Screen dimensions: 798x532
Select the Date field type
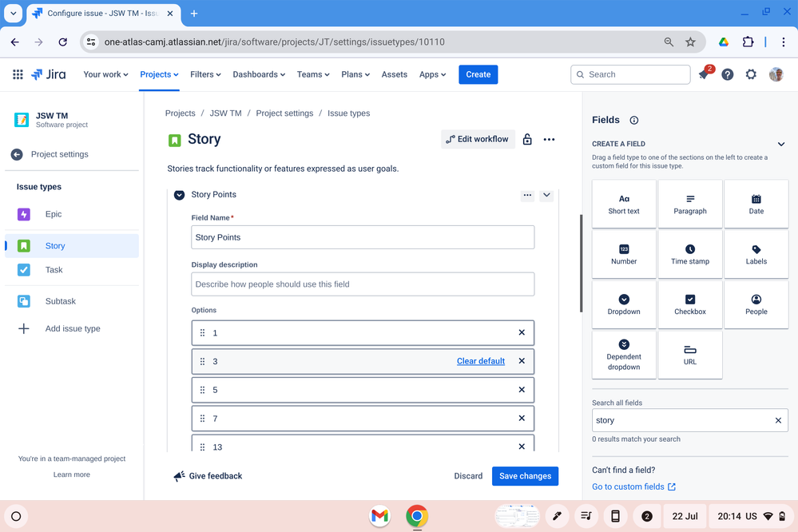coord(755,204)
